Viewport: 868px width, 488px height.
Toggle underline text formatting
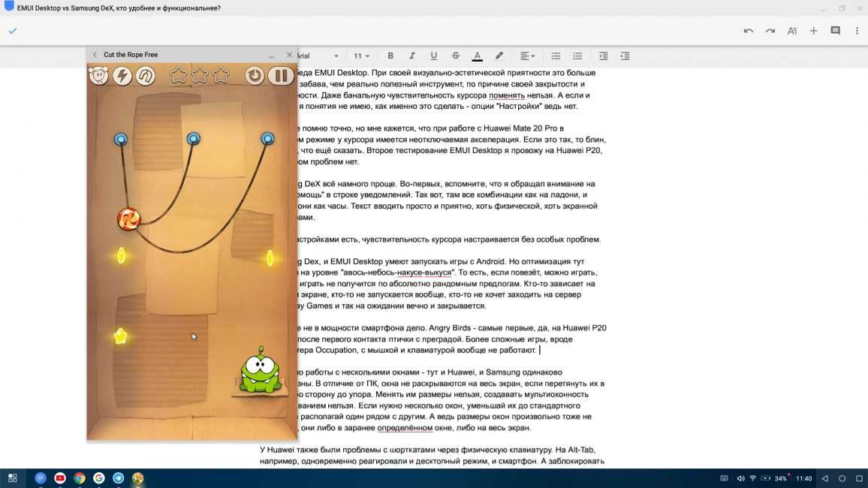[433, 56]
